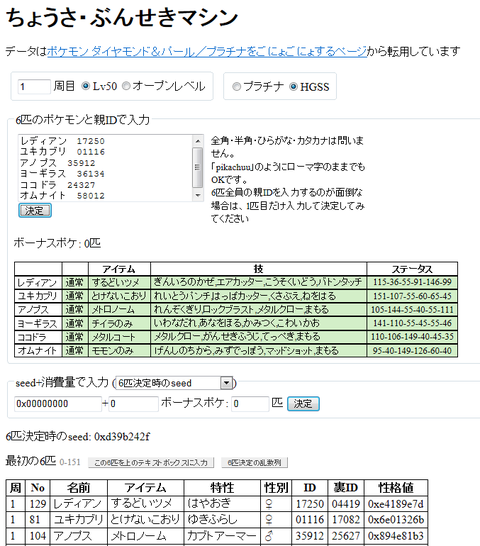Click the textarea scrollbar up arrow
480x546 pixels.
(198, 141)
